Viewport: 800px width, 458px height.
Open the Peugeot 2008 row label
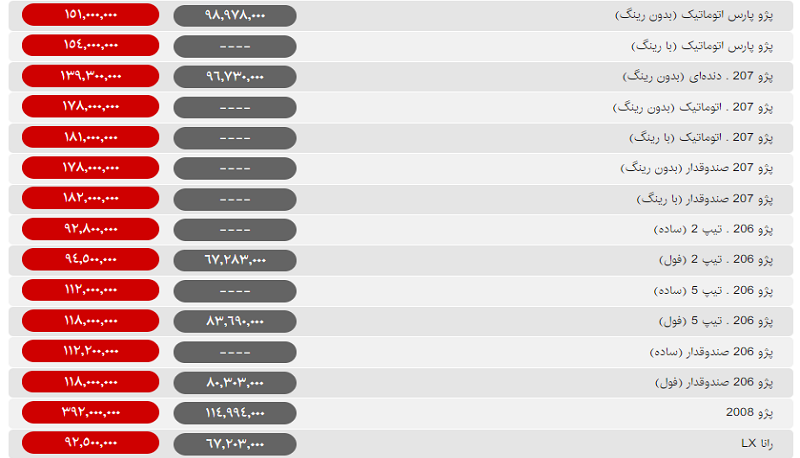[749, 412]
